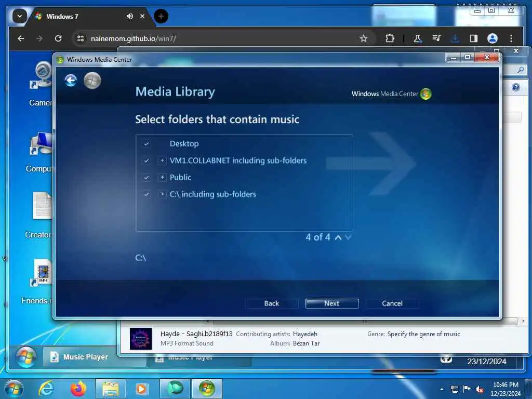Viewport: 532px width, 399px height.
Task: Reload the browser page
Action: point(58,38)
